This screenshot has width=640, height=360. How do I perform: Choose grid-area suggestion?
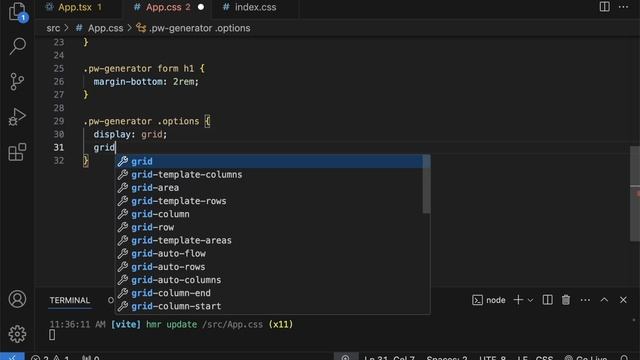[x=269, y=188]
